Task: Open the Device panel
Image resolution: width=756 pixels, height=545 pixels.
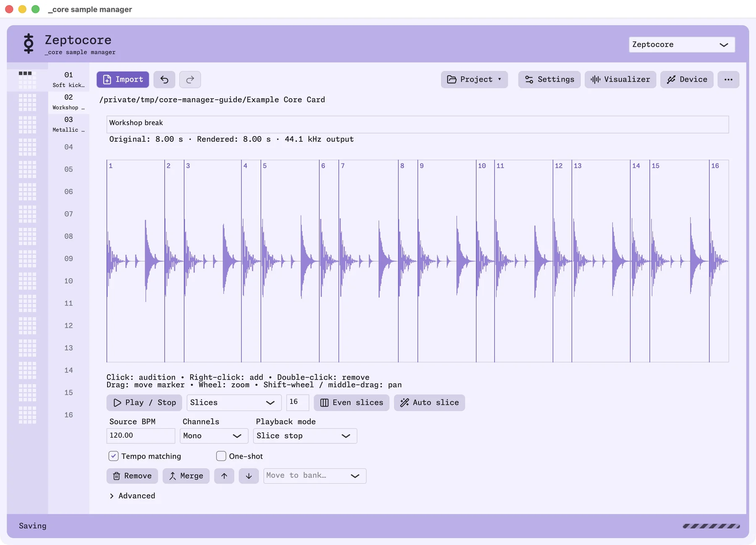Action: coord(687,79)
